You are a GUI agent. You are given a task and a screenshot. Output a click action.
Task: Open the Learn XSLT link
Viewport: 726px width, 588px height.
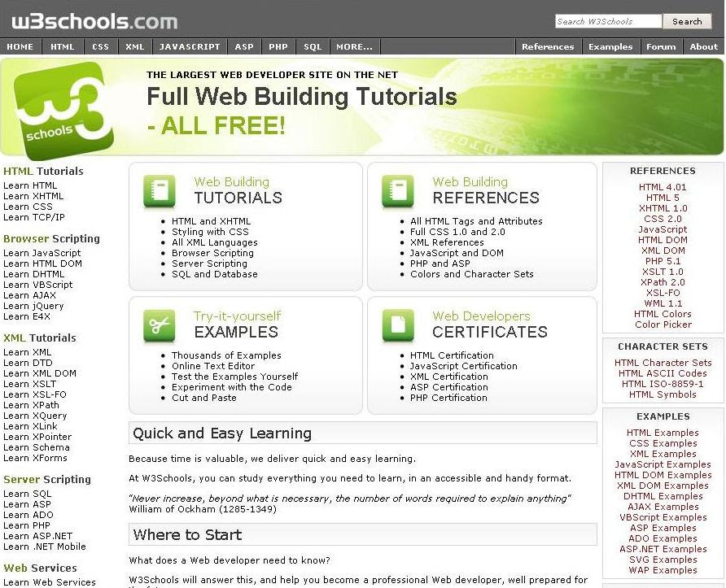point(29,384)
